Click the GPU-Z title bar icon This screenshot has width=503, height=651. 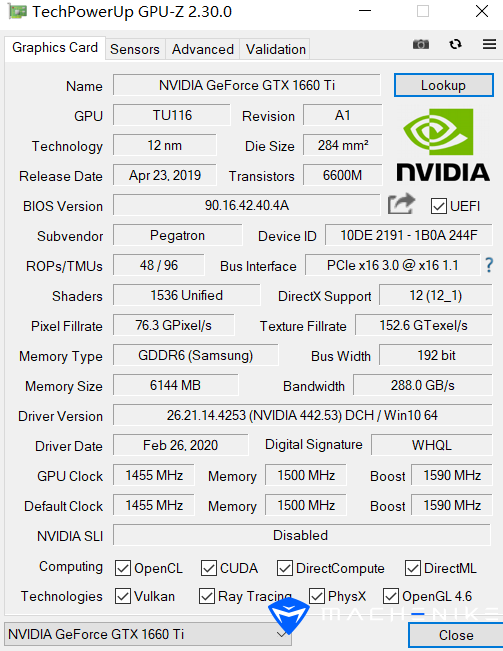tap(17, 12)
